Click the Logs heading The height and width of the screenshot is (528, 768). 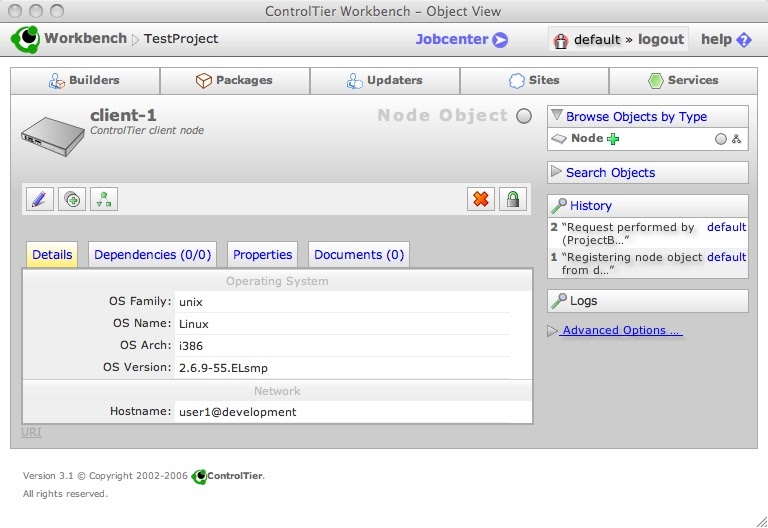[x=583, y=301]
